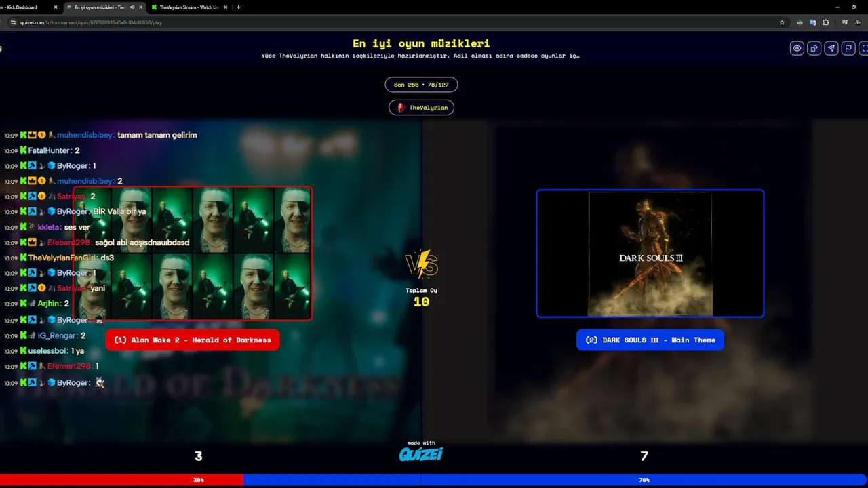Click the Toplam Oy 10 counter
Screen dimensions: 868x488
coord(421,298)
